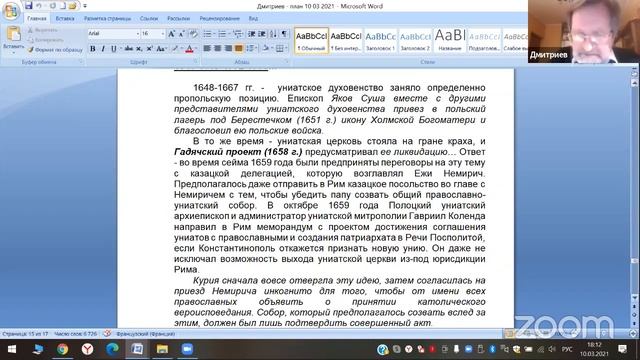The width and height of the screenshot is (640, 360).
Task: Click the Paste (Вставить) clipboard icon
Action: pos(13,34)
